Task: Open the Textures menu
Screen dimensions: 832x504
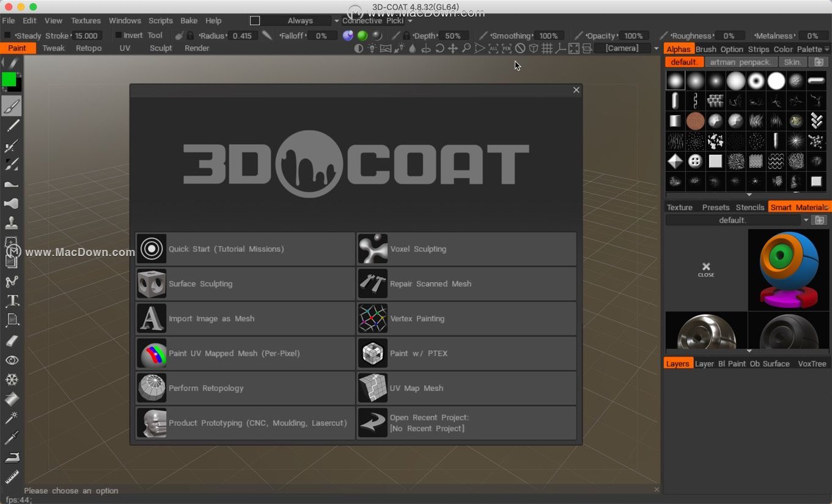Action: pos(86,21)
